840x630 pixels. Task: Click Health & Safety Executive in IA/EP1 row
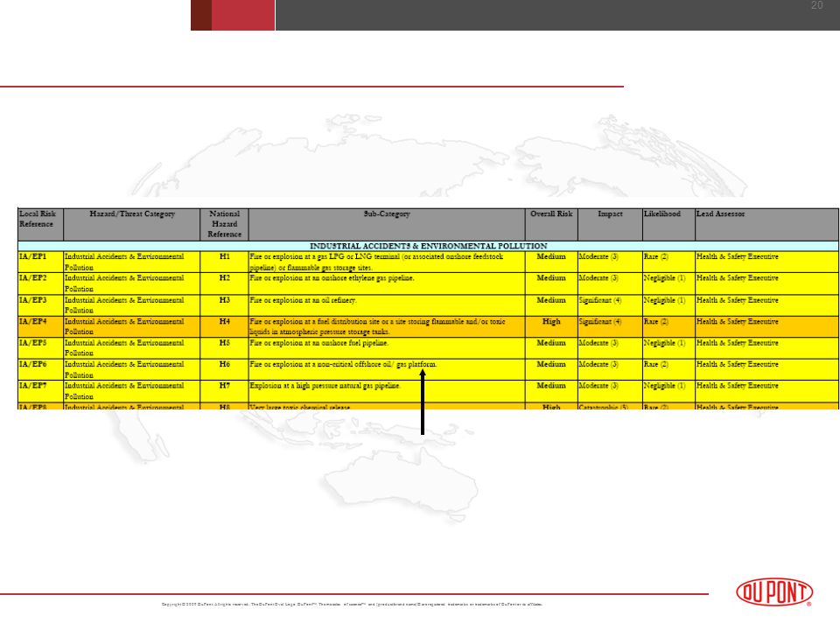point(737,256)
